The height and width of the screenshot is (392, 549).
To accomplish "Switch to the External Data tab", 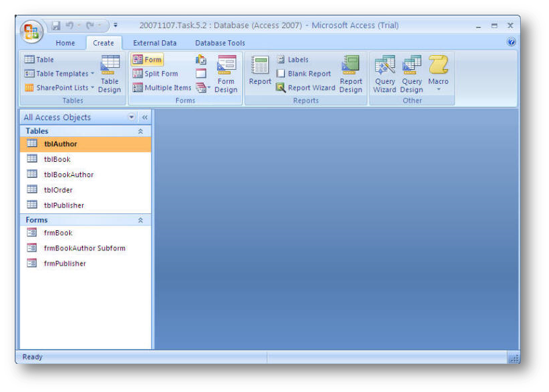I will pyautogui.click(x=155, y=43).
